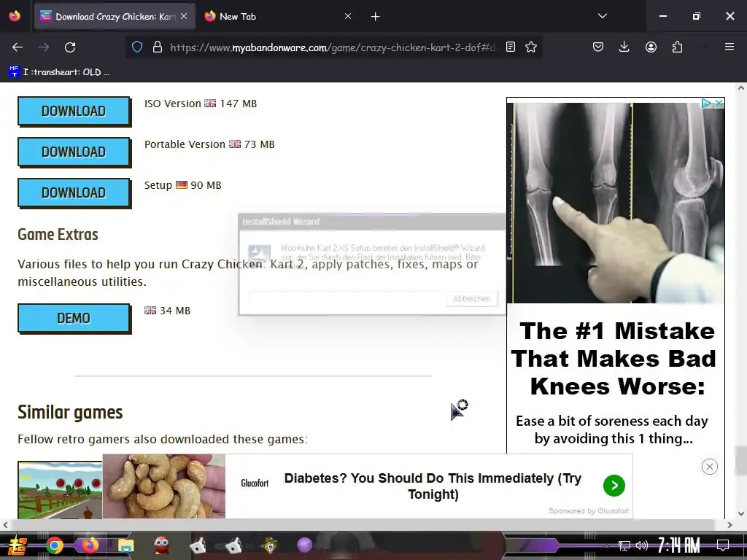
Task: Open the notification center icon
Action: (x=723, y=545)
